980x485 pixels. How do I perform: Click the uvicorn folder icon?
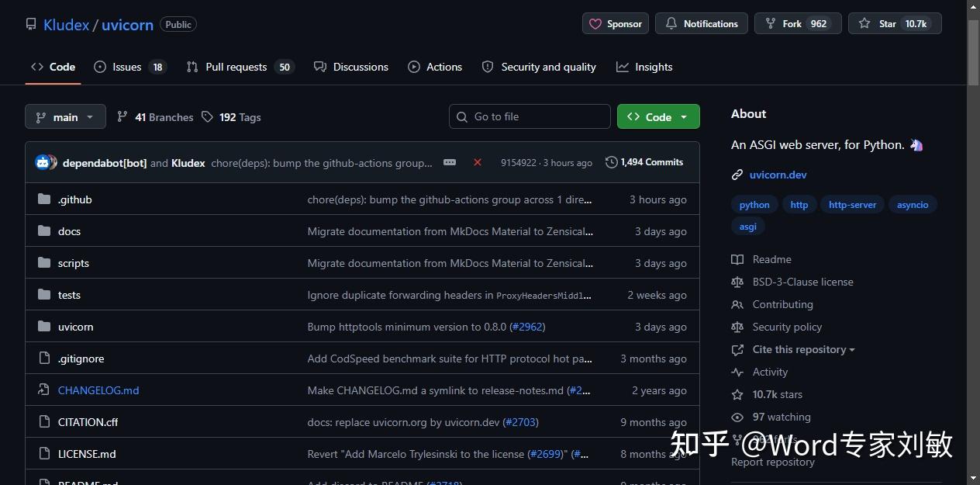click(x=44, y=327)
